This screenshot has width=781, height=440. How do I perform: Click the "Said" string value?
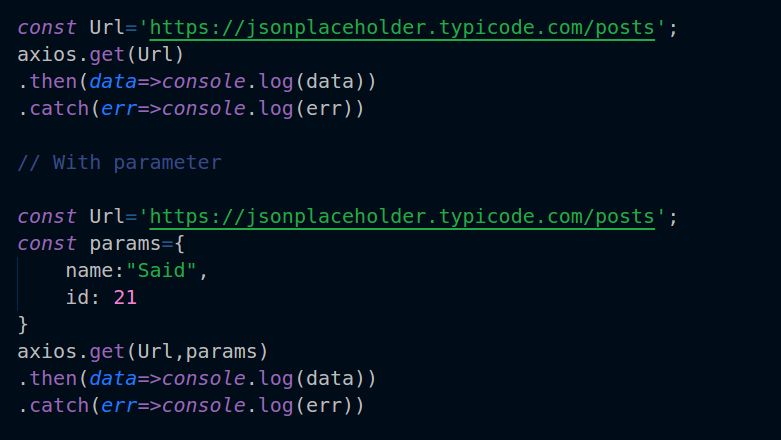pyautogui.click(x=166, y=271)
